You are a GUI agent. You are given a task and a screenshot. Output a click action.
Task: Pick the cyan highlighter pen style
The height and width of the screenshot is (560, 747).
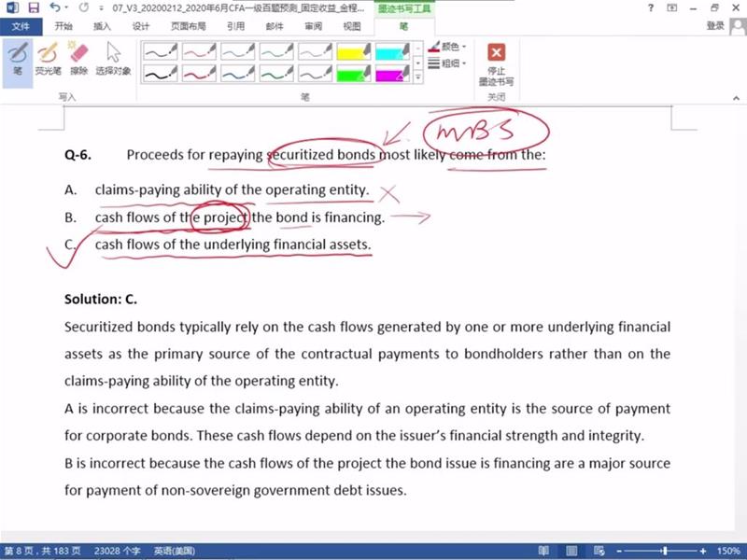[392, 51]
